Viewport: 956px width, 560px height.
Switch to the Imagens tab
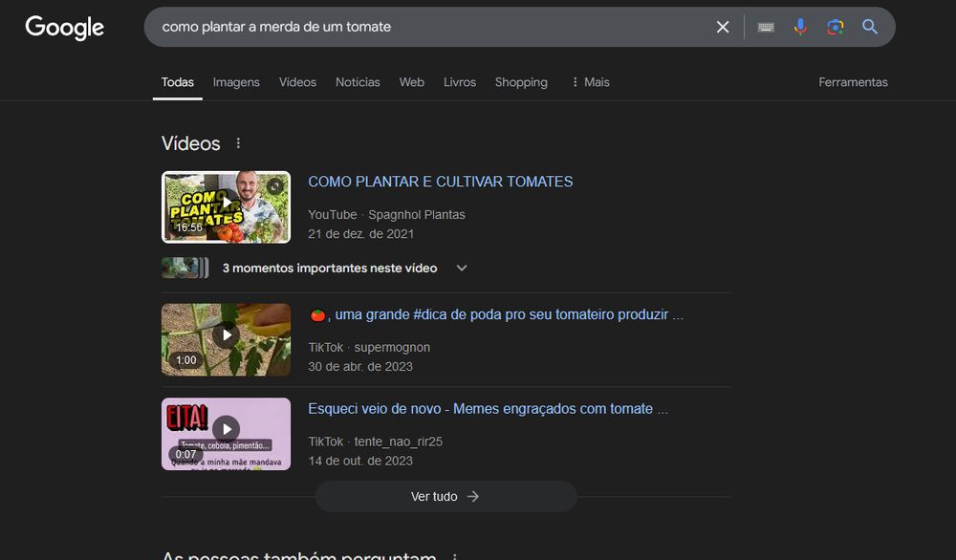[x=236, y=82]
